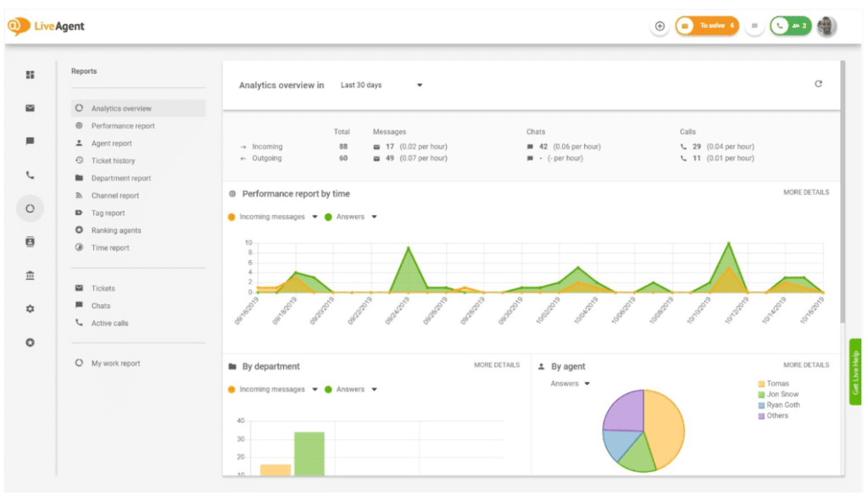Toggle the call availability green button
Image resolution: width=868 pixels, height=495 pixels.
point(790,26)
